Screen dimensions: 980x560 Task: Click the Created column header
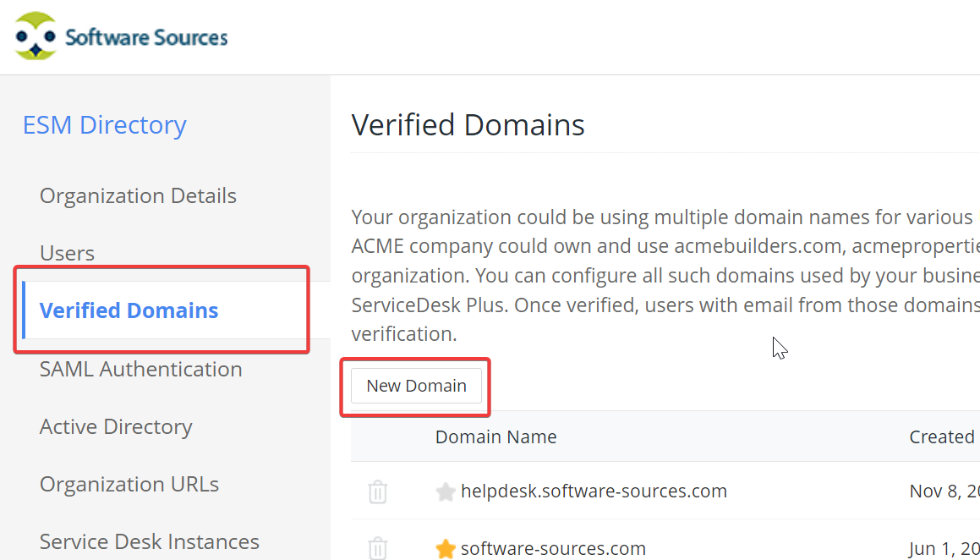pos(942,436)
